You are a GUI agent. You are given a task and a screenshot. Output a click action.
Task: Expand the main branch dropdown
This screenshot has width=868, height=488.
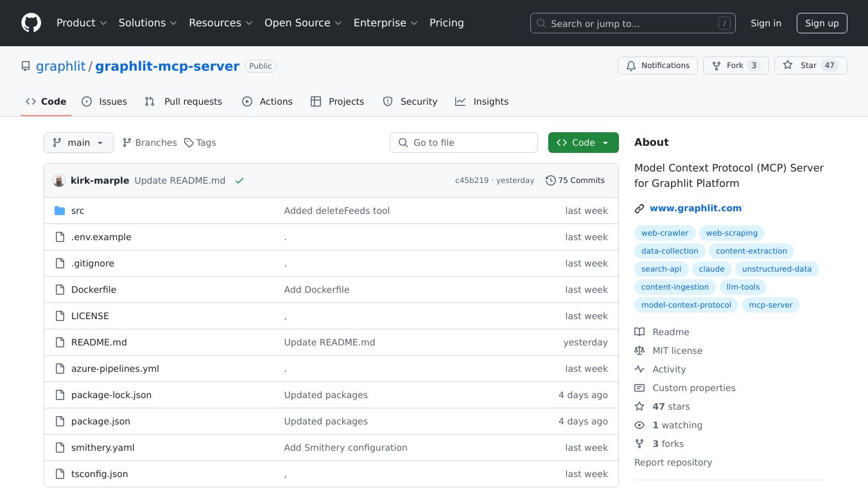78,143
